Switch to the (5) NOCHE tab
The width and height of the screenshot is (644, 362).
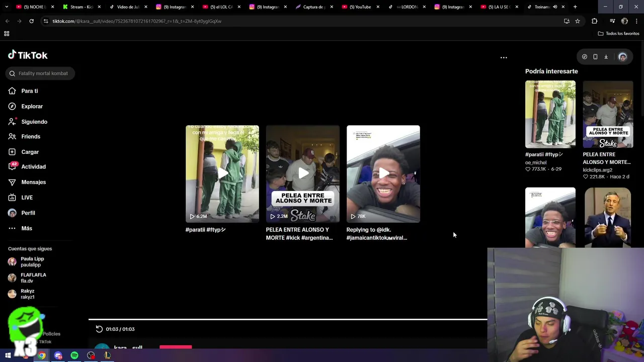click(x=35, y=7)
